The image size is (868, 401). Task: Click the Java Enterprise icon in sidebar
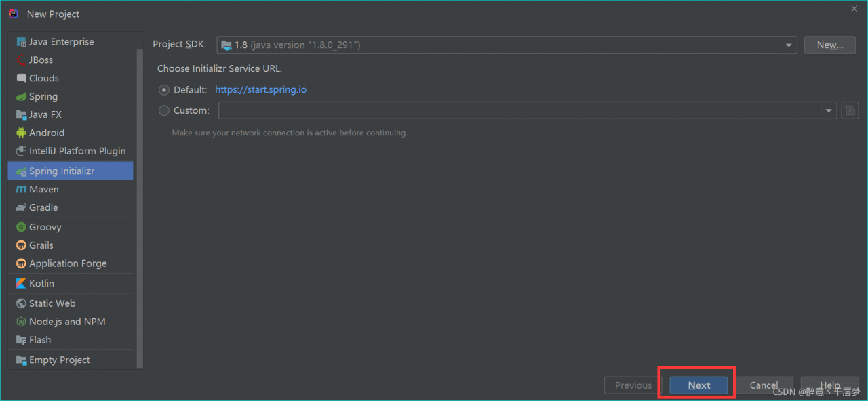21,42
